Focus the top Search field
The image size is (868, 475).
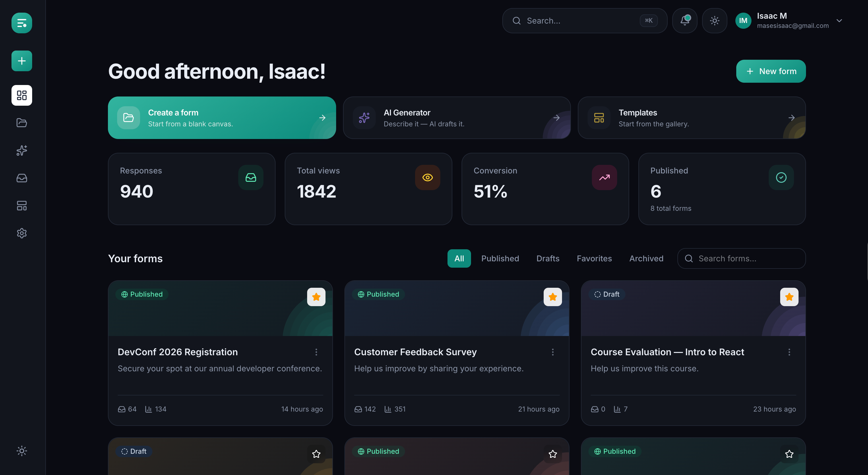585,21
